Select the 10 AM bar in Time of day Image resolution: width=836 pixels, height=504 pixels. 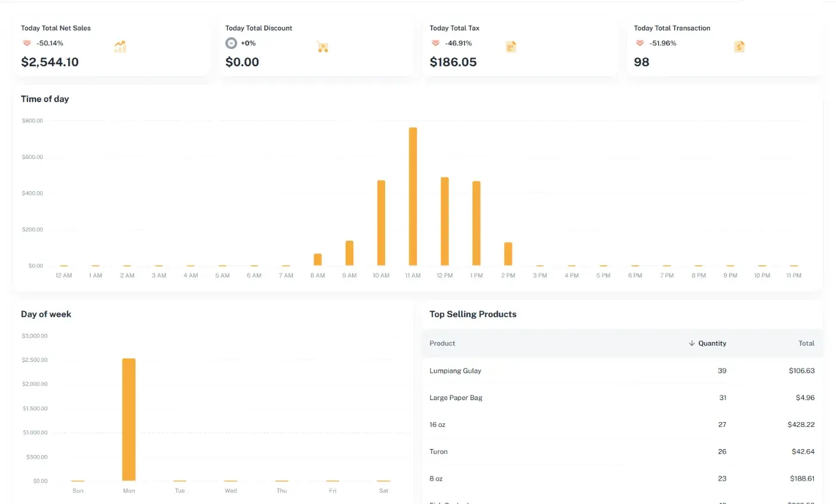(381, 223)
